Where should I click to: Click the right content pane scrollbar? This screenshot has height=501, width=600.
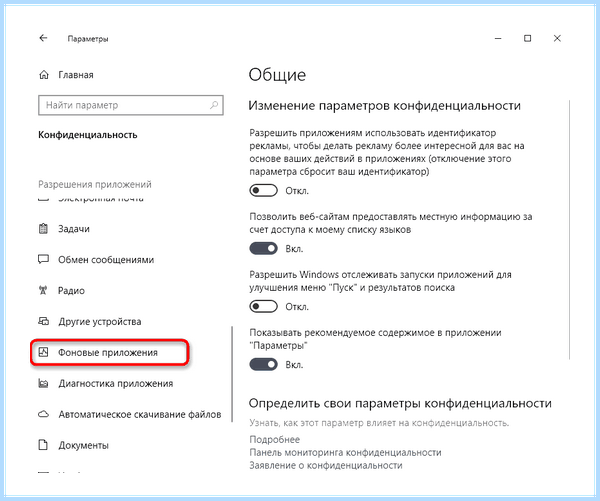(x=569, y=230)
